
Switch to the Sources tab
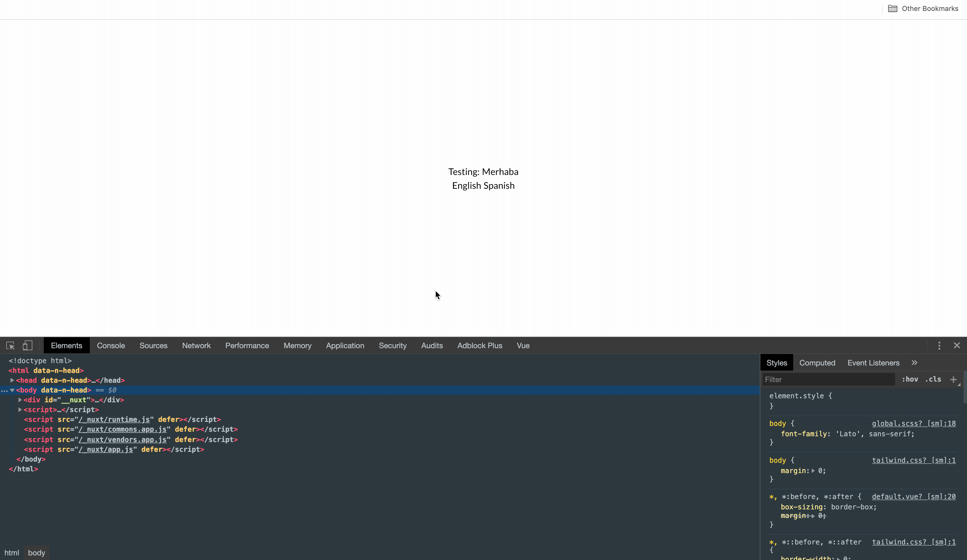click(153, 346)
